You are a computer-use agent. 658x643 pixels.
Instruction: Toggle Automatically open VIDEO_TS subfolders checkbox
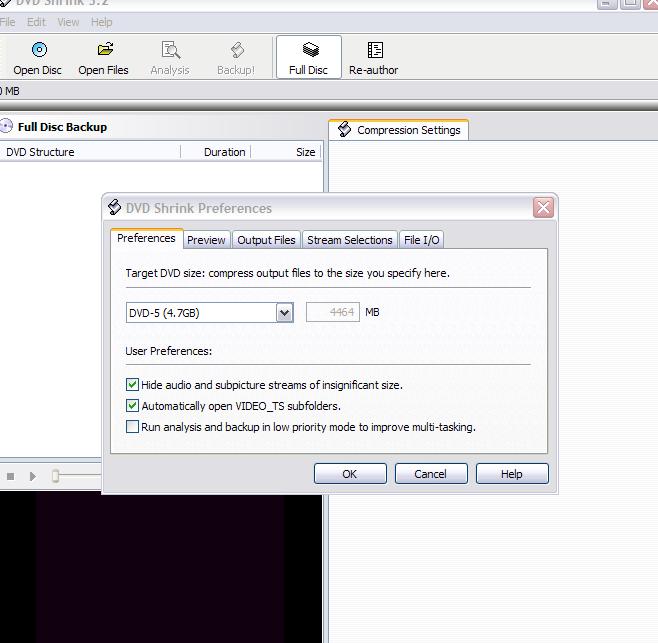pyautogui.click(x=132, y=405)
